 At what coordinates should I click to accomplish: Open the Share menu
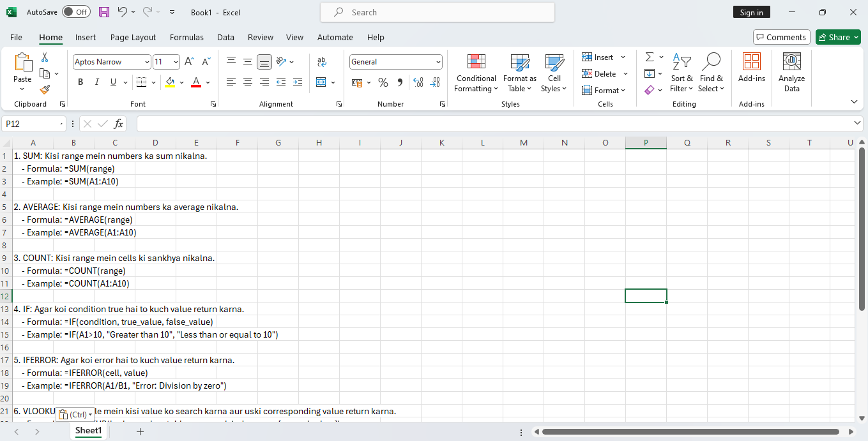(x=837, y=36)
